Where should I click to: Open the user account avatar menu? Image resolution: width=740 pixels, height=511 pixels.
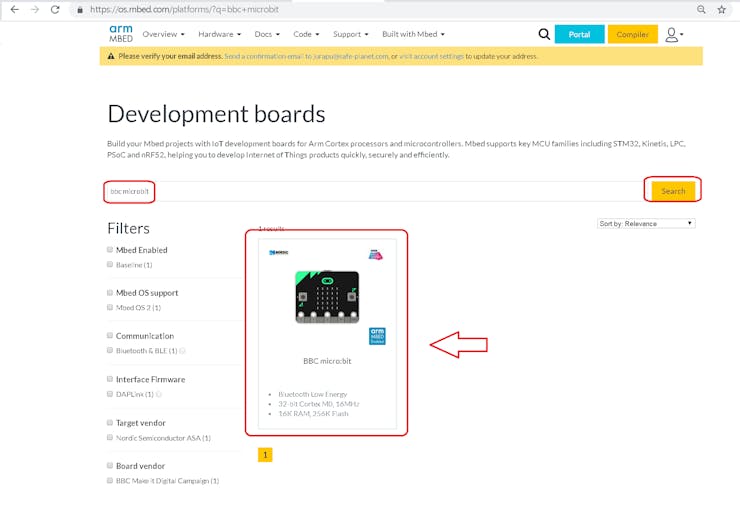[673, 34]
